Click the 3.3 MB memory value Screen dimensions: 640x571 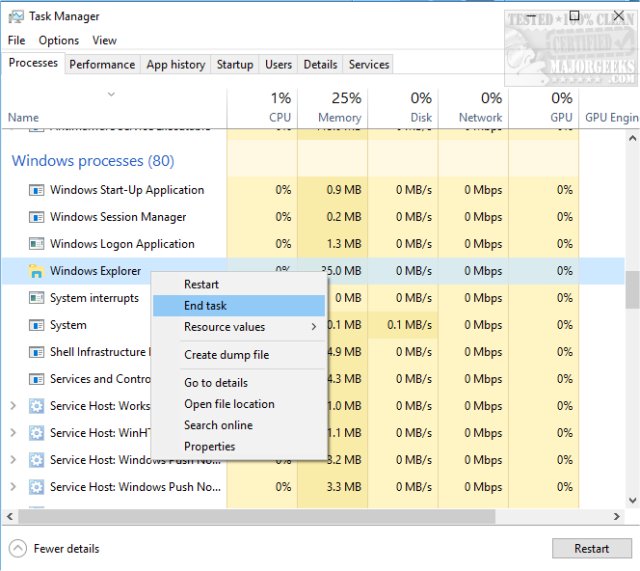(x=344, y=487)
